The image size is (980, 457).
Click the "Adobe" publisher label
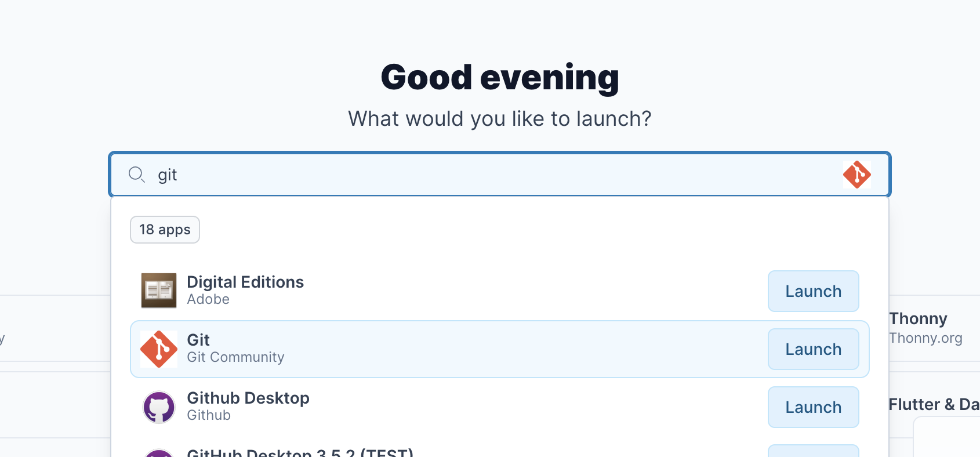click(208, 299)
